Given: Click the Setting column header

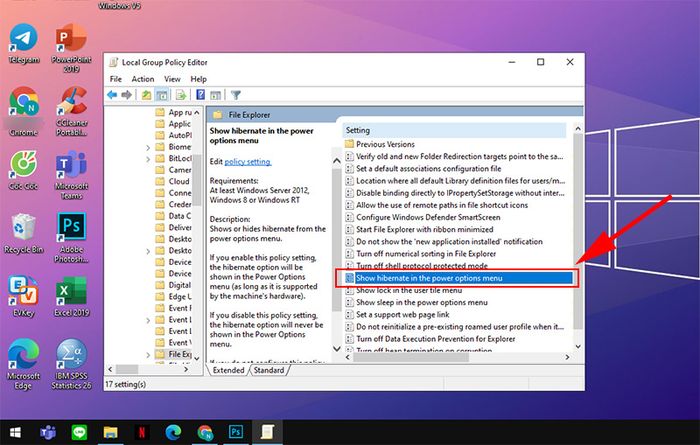Looking at the screenshot, I should tap(454, 130).
